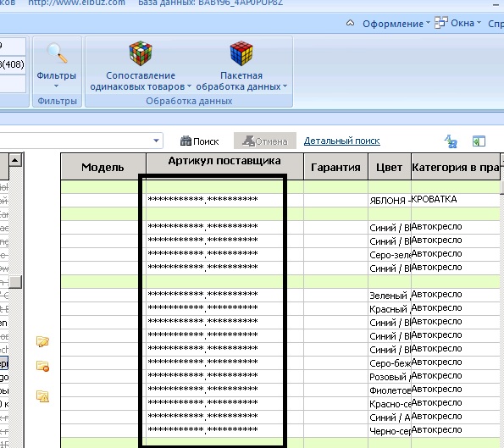504x448 pixels.
Task: Collapse the ribbon with the up chevron
Action: coord(351,23)
